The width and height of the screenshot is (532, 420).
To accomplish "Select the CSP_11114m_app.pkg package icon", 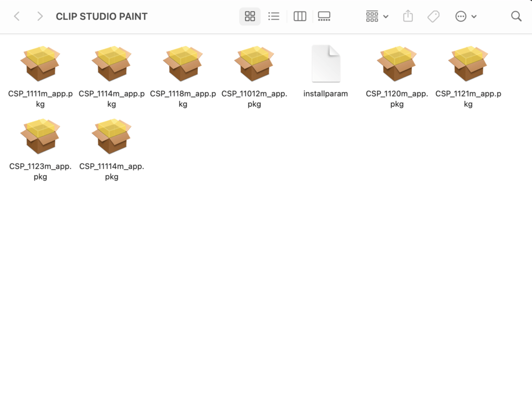I will 111,136.
